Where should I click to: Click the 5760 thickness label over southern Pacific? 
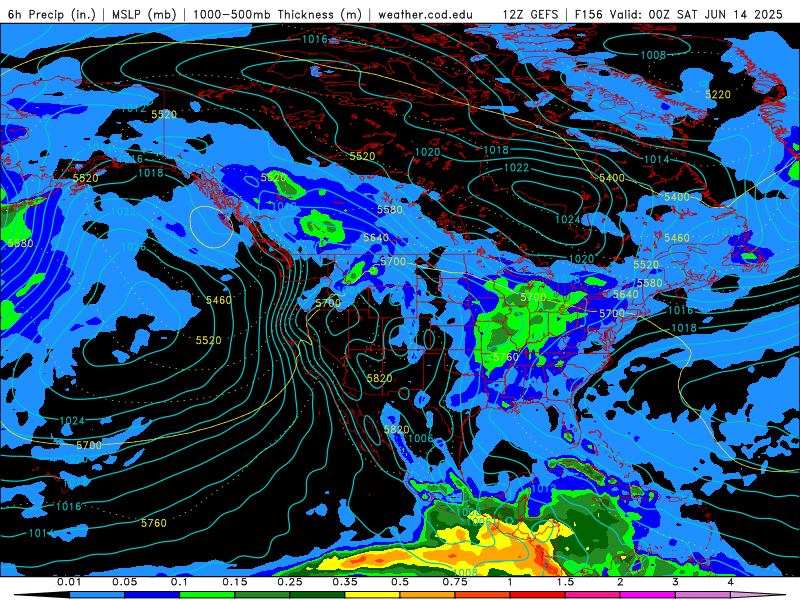coord(154,523)
